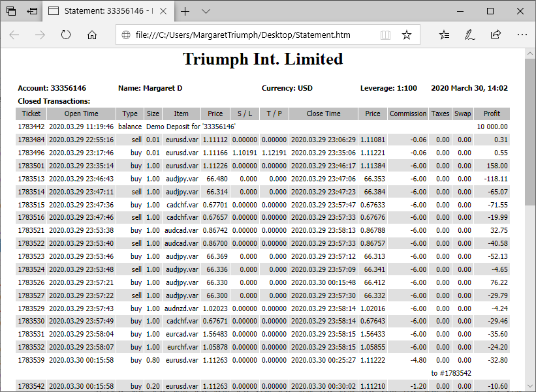Click ticket number 1783442
The height and width of the screenshot is (392, 536).
click(31, 127)
